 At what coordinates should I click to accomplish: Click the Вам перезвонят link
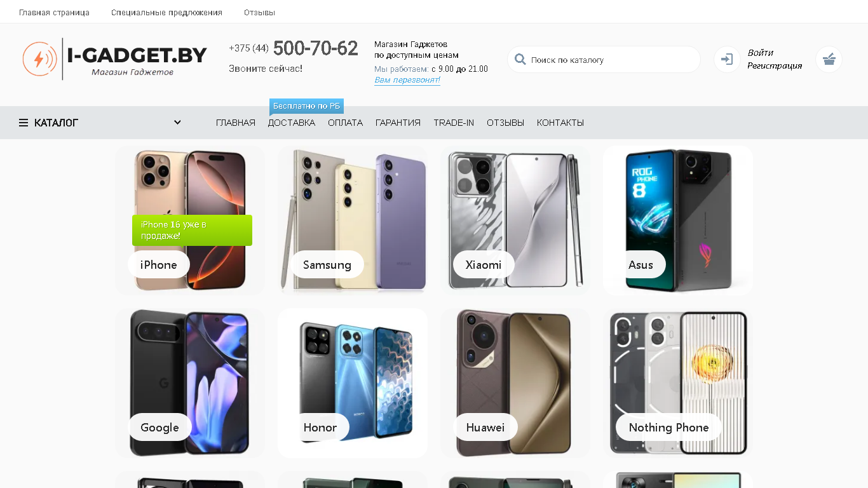407,80
